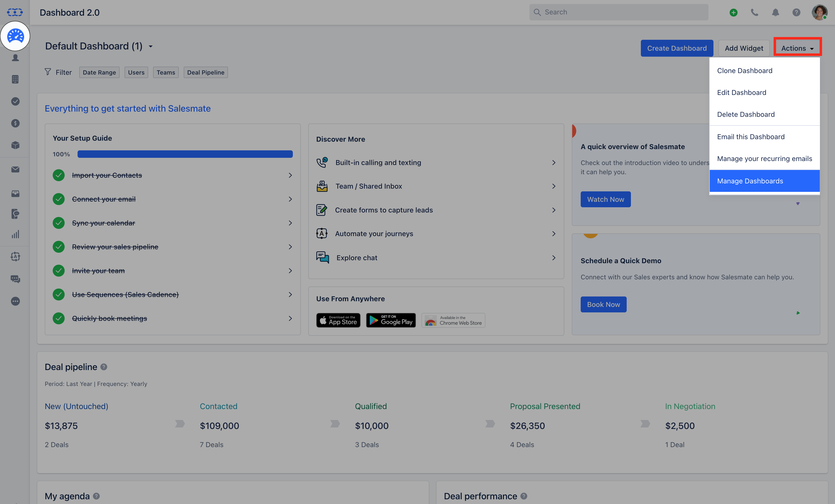This screenshot has width=835, height=504.
Task: Click the Watch Now button
Action: point(605,200)
